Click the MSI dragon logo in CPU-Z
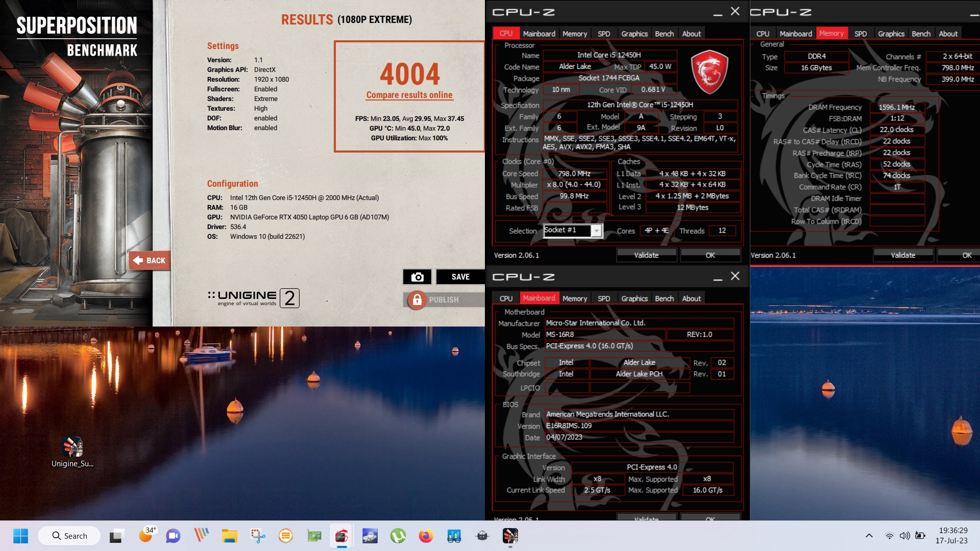The height and width of the screenshot is (551, 980). click(x=709, y=71)
